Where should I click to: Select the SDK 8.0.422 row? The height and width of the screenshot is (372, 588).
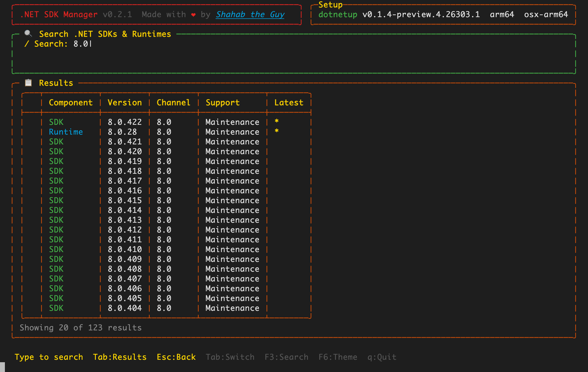pyautogui.click(x=166, y=122)
